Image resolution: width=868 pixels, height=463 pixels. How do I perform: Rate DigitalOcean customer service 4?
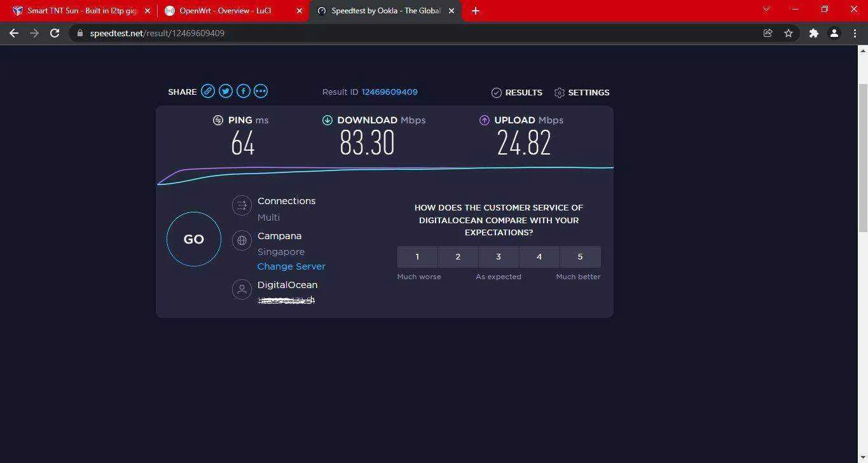tap(539, 257)
